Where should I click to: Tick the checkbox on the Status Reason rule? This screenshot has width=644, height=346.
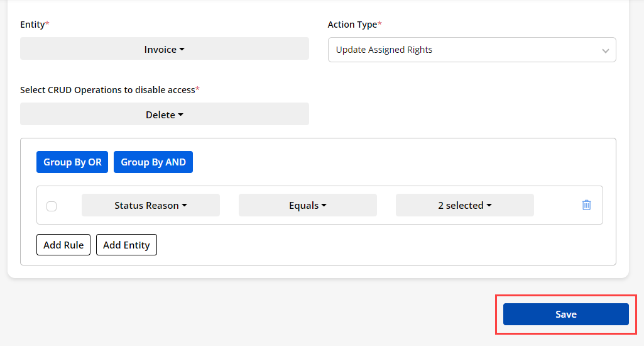coord(52,206)
